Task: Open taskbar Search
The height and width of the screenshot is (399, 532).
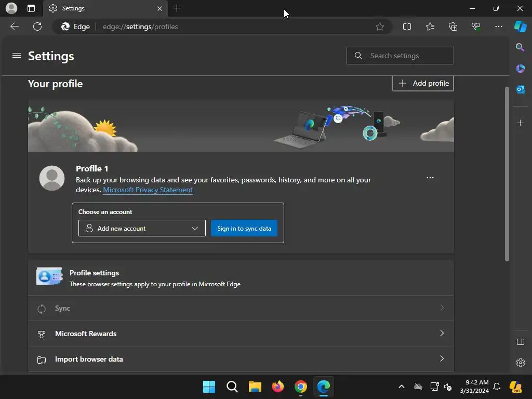Action: click(x=232, y=387)
